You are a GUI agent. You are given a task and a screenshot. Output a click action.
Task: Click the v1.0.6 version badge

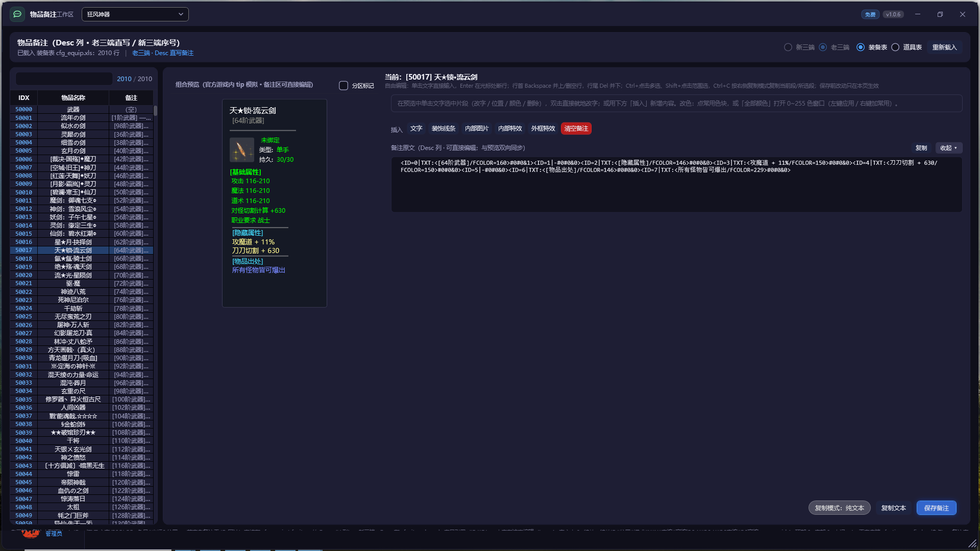pyautogui.click(x=893, y=14)
